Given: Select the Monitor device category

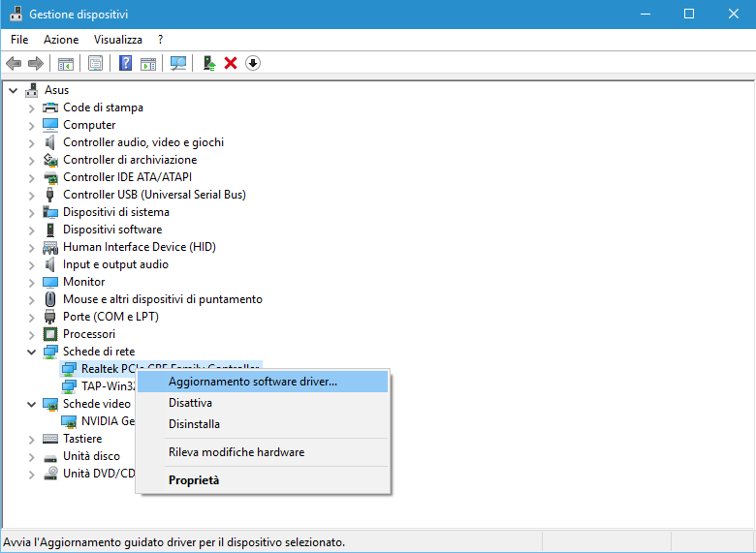Looking at the screenshot, I should (x=83, y=282).
